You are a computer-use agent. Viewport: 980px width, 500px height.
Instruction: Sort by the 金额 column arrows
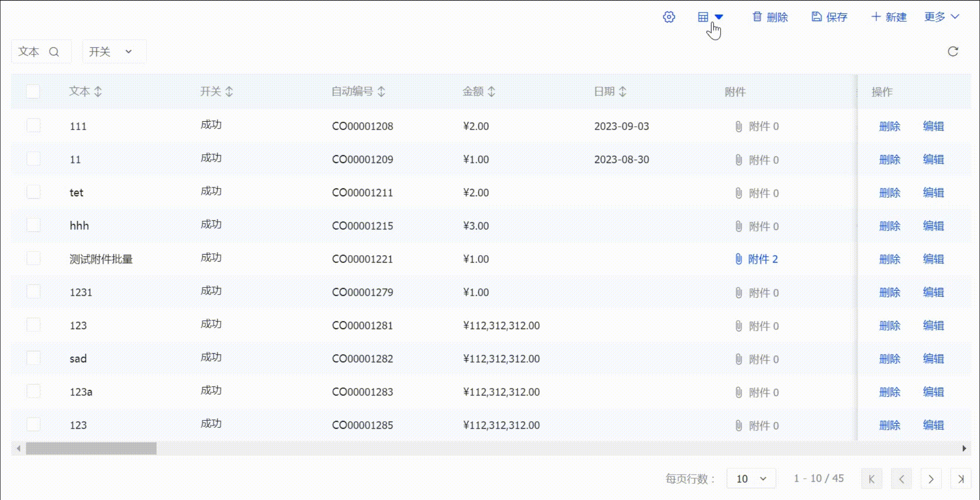coord(491,92)
